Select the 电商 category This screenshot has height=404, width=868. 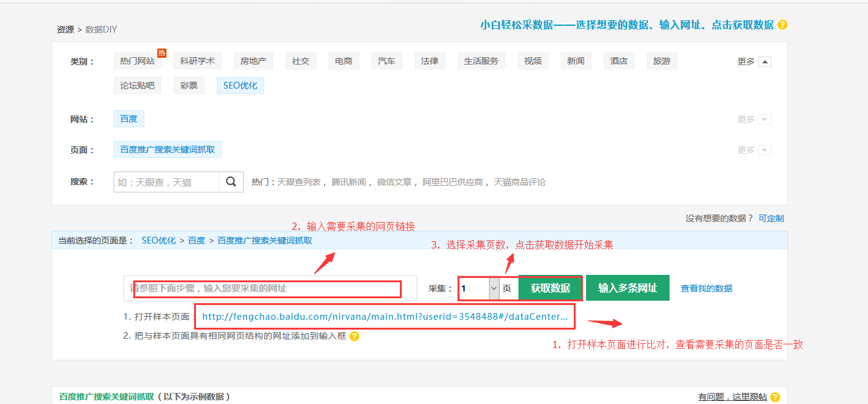click(x=343, y=61)
